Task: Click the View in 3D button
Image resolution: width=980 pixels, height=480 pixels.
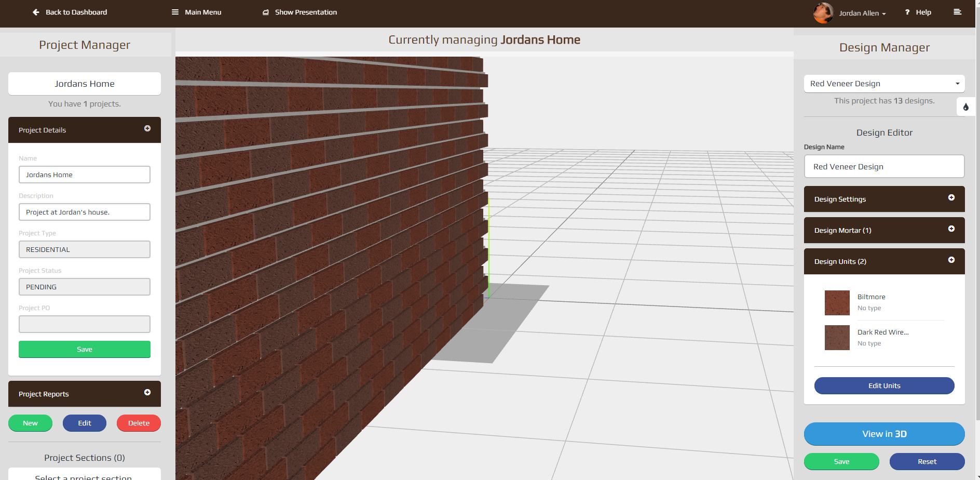Action: tap(884, 434)
